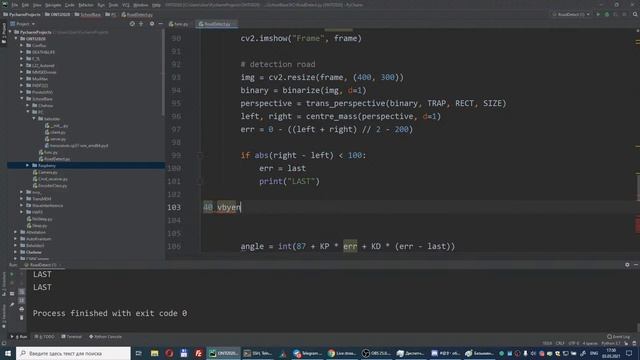Open the File menu
Image resolution: width=640 pixels, height=360 pixels.
pyautogui.click(x=15, y=5)
